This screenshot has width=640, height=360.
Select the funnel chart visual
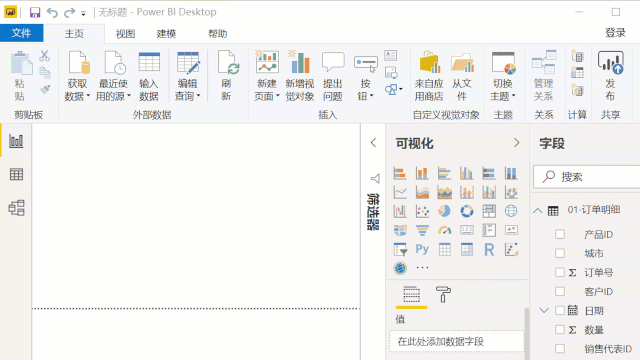coord(422,230)
